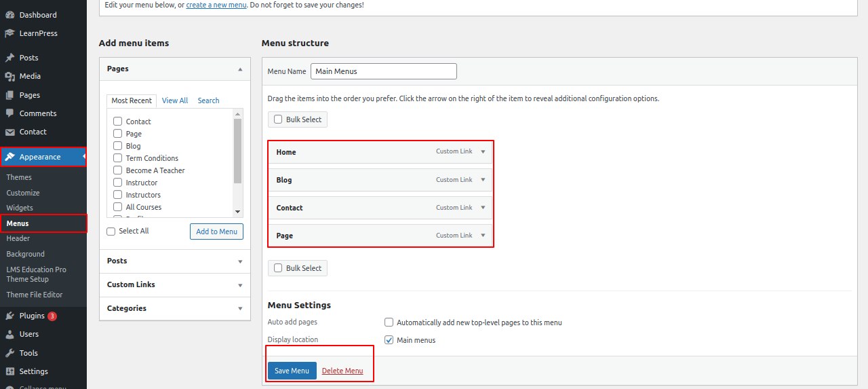Uncheck the Main menus display location

(389, 340)
